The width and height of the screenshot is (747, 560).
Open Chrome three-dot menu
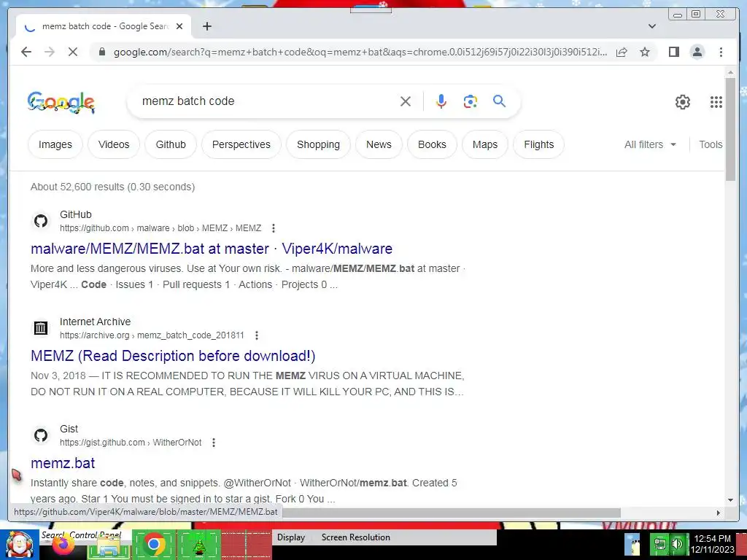(x=721, y=52)
